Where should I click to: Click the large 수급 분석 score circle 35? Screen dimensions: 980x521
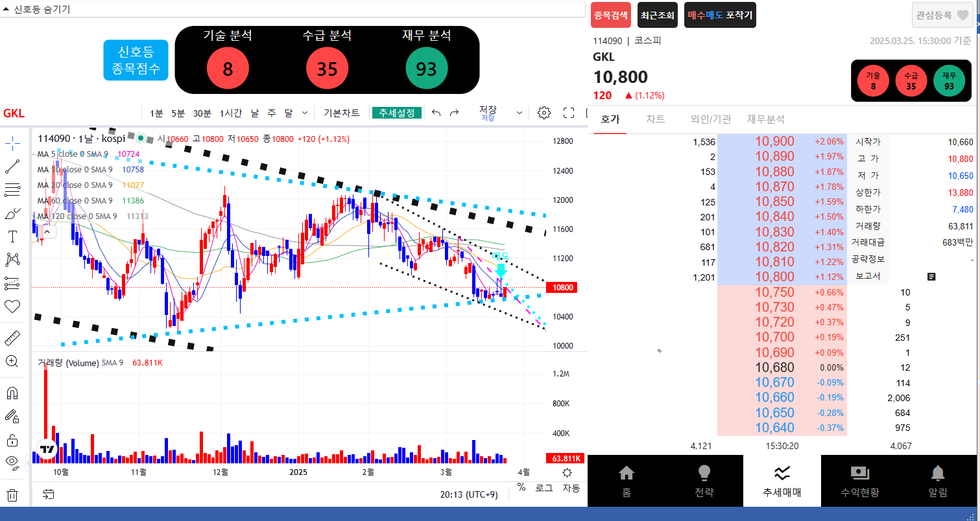point(327,68)
